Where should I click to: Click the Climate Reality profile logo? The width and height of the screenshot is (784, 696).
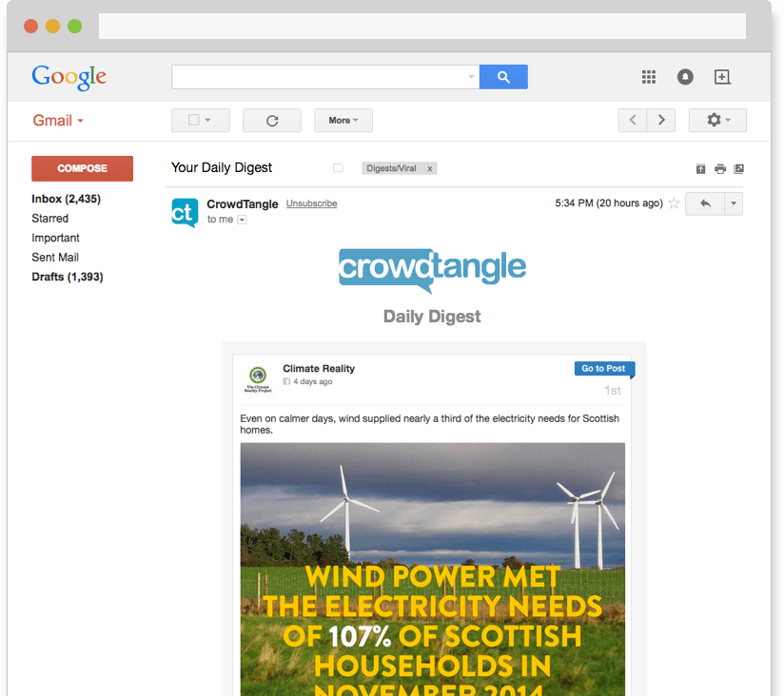click(258, 379)
